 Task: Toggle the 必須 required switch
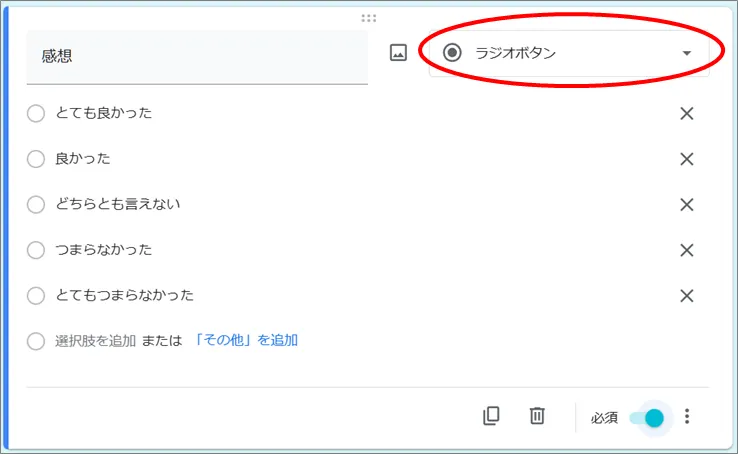647,417
